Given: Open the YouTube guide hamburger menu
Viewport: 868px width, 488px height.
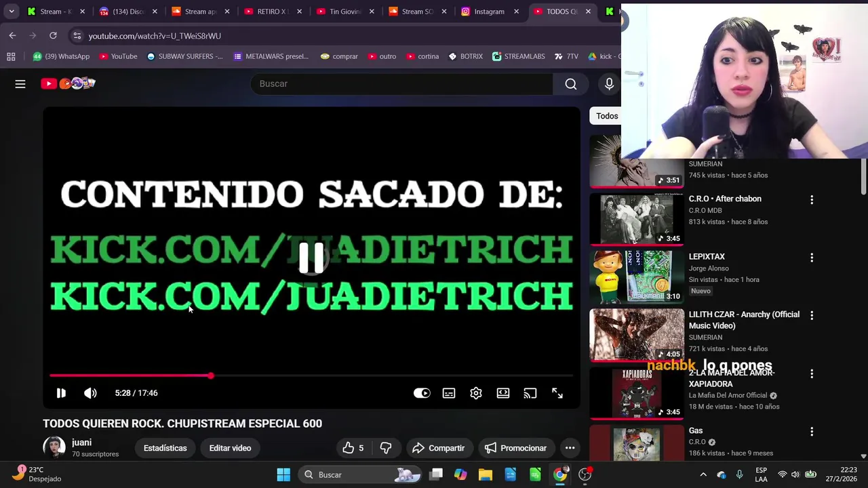Looking at the screenshot, I should [20, 83].
